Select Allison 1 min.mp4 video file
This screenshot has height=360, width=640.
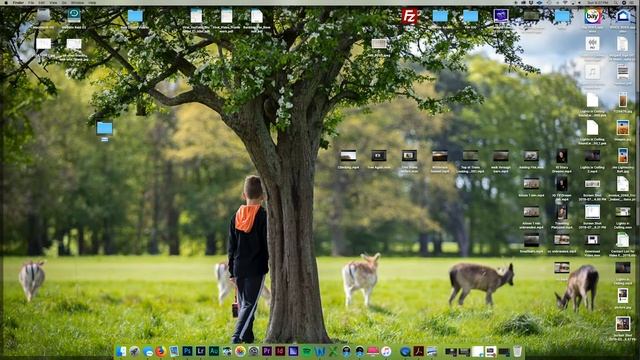[531, 184]
